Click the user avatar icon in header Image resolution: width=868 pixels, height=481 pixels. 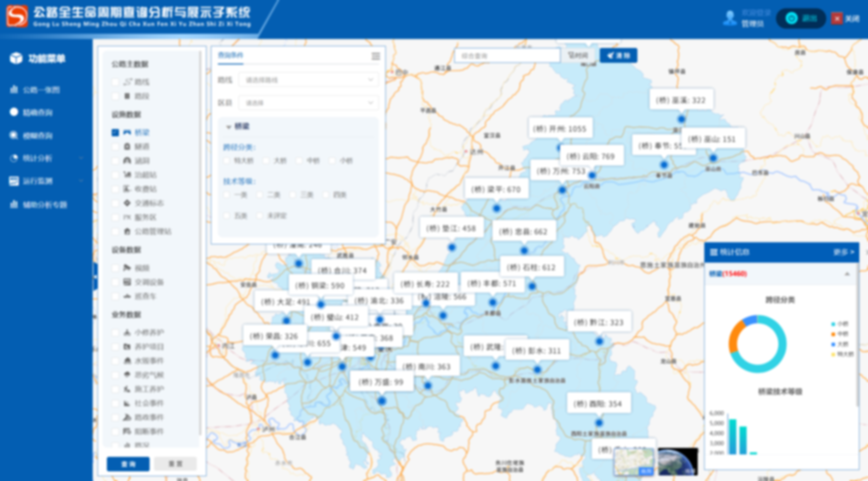[x=729, y=18]
